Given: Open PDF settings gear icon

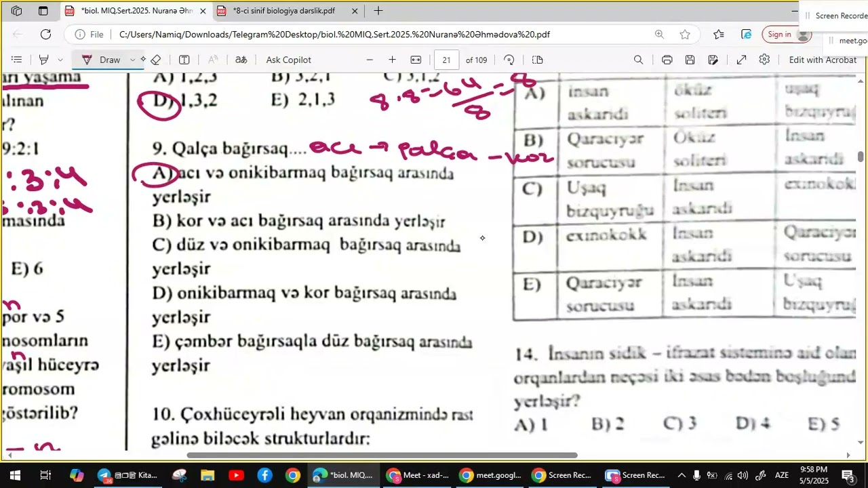Looking at the screenshot, I should point(764,60).
